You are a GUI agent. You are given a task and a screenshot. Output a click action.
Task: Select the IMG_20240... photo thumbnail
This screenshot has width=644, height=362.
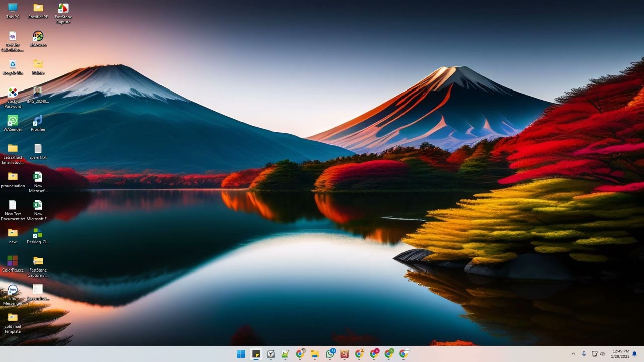[x=38, y=95]
